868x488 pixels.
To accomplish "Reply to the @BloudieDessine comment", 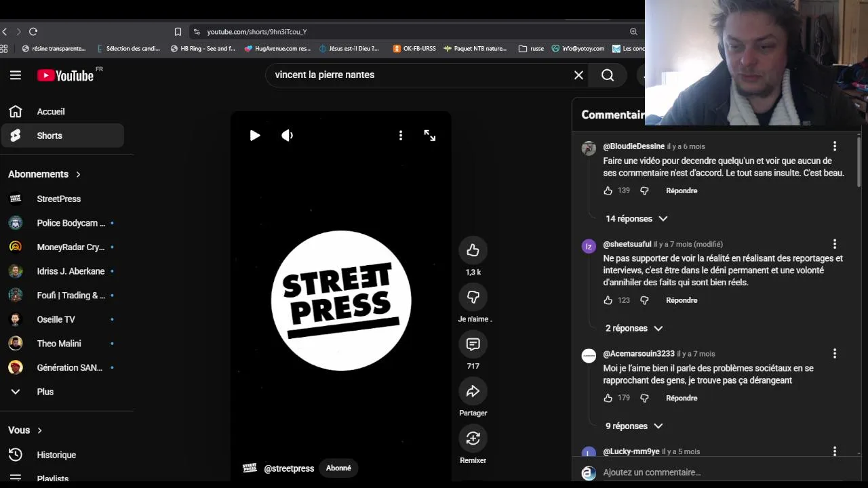I will 682,191.
